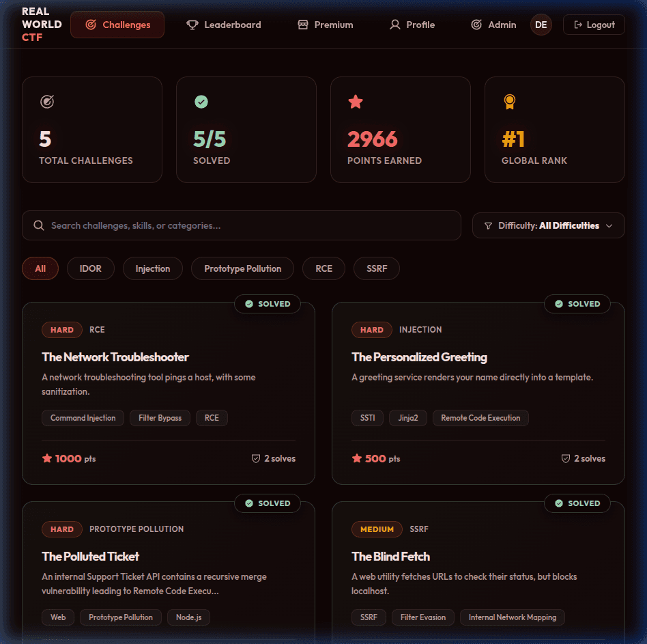Image resolution: width=647 pixels, height=644 pixels.
Task: Filter challenges by IDOR
Action: (x=90, y=268)
